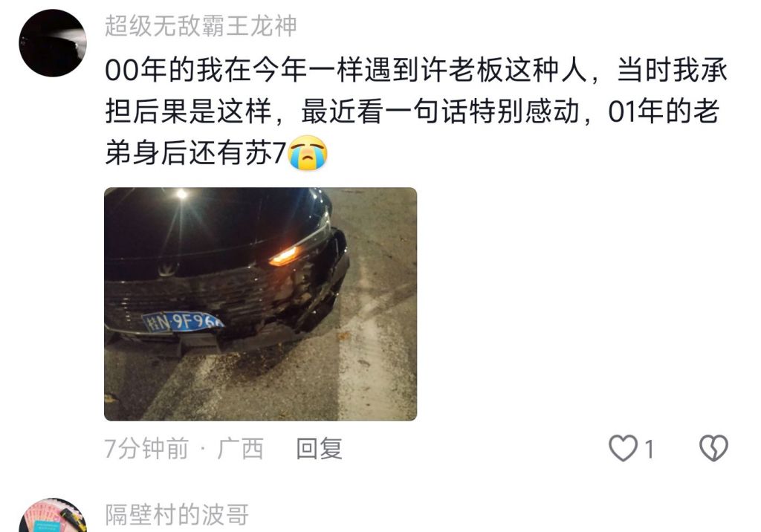Tap the blue license plate in photo
The height and width of the screenshot is (532, 761).
(x=182, y=322)
